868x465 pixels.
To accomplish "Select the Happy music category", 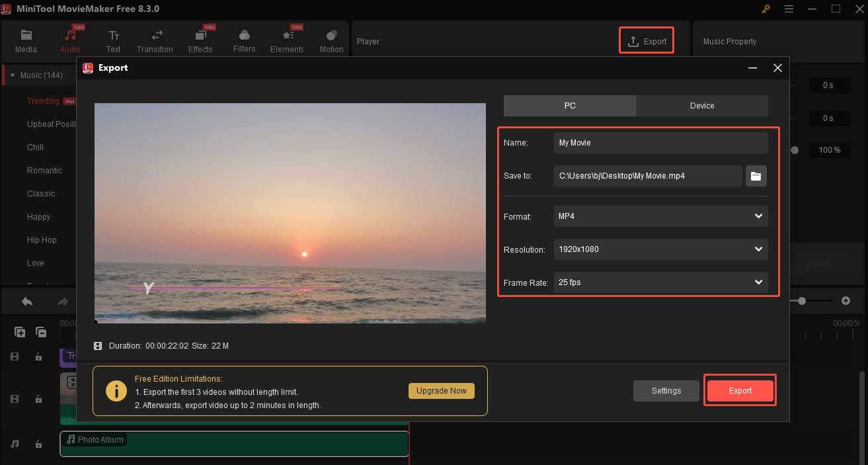I will [38, 217].
